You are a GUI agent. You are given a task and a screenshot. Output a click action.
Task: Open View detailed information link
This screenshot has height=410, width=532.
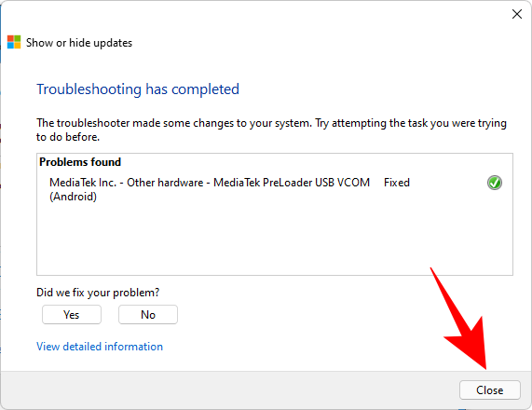pos(100,347)
